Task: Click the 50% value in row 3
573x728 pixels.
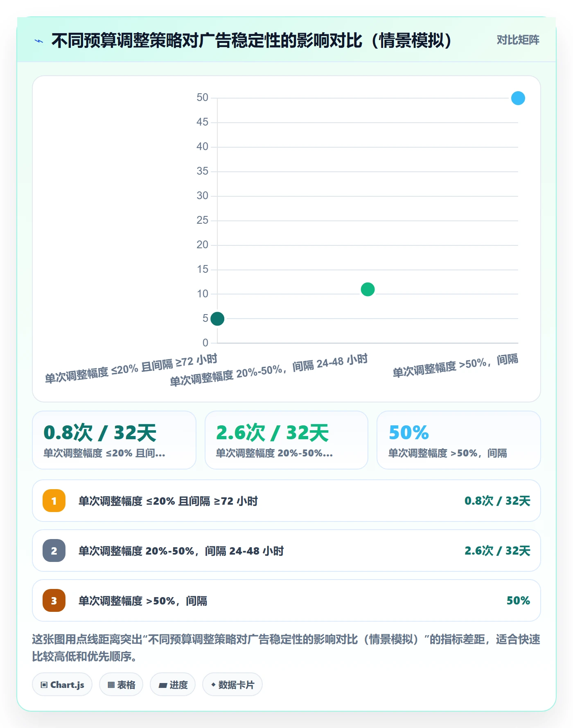Action: point(518,600)
